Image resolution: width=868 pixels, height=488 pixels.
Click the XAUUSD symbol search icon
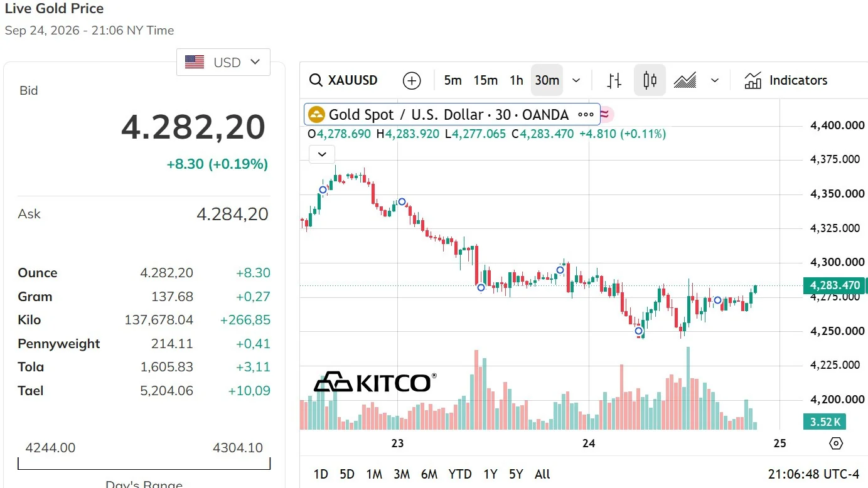click(316, 80)
